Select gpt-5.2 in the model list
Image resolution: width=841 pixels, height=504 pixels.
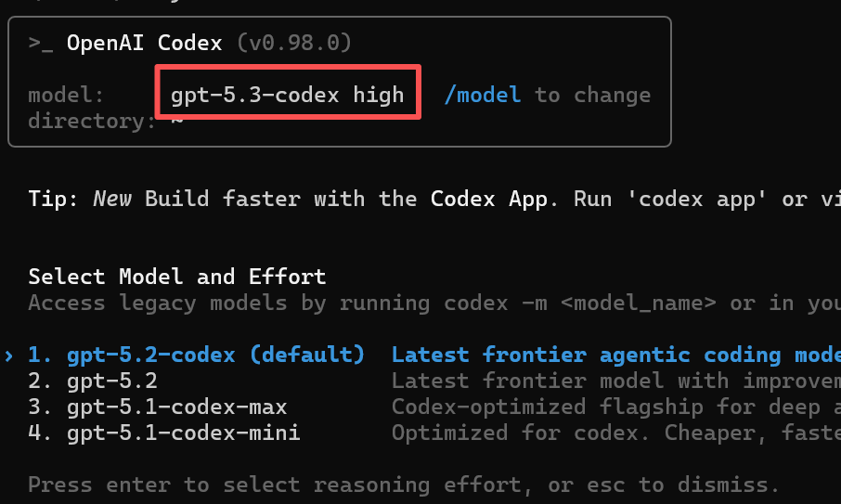click(93, 381)
